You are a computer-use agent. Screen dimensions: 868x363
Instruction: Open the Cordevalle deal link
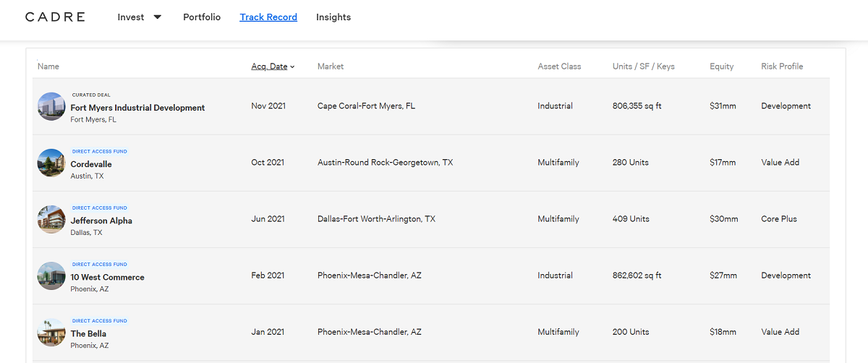point(91,164)
